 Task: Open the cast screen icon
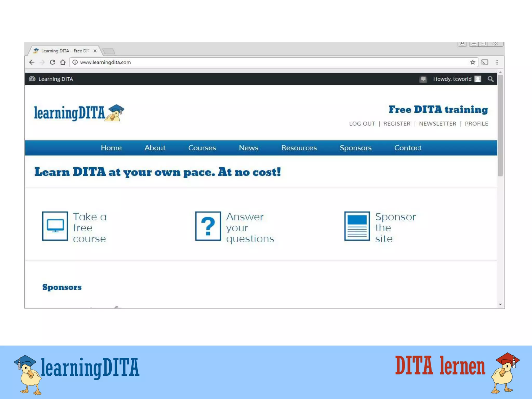(x=485, y=62)
